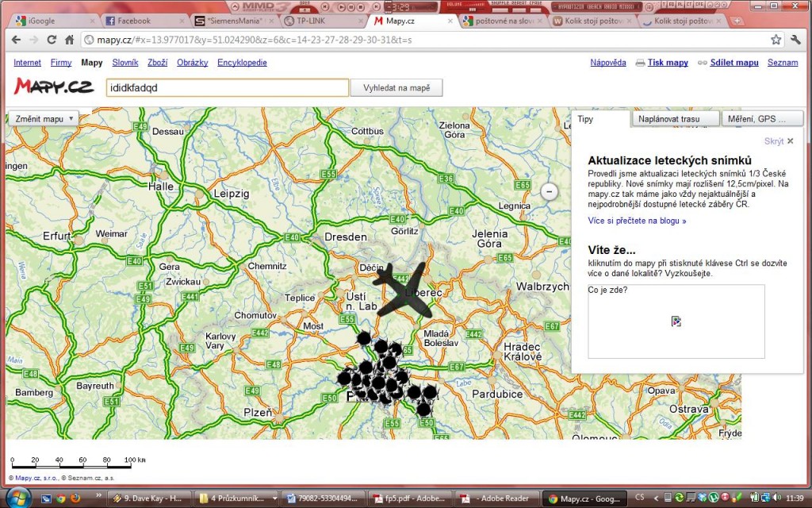
Task: Select the Tipy panel tab
Action: pyautogui.click(x=601, y=119)
